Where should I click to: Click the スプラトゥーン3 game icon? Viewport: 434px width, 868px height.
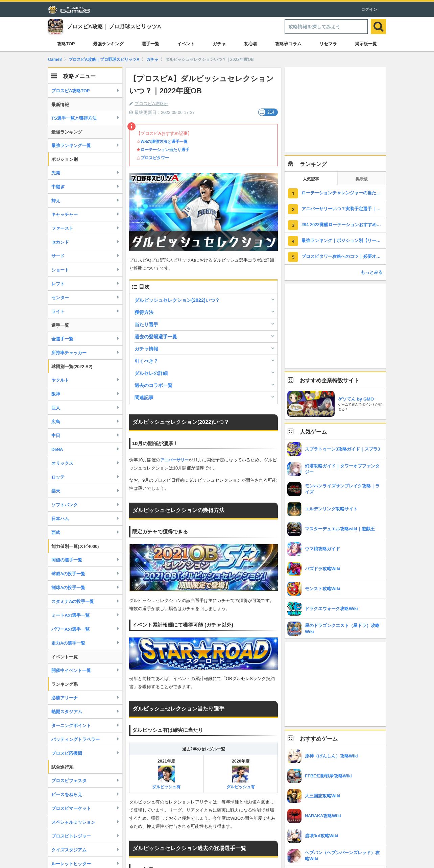[x=294, y=449]
